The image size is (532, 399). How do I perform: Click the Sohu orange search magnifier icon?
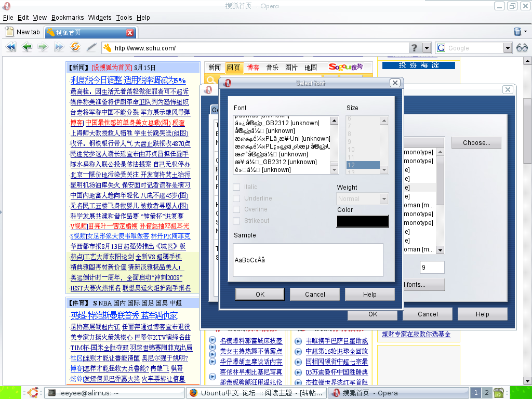point(211,80)
